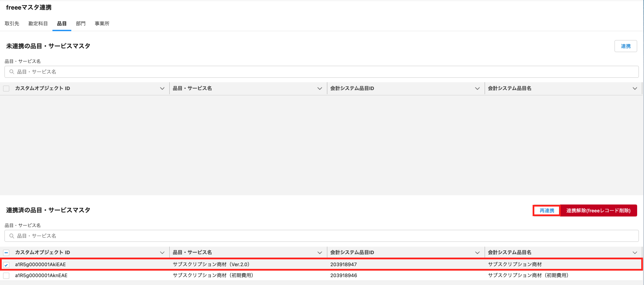Expand 会計システム品目名 column menu in unlinked table

click(635, 89)
